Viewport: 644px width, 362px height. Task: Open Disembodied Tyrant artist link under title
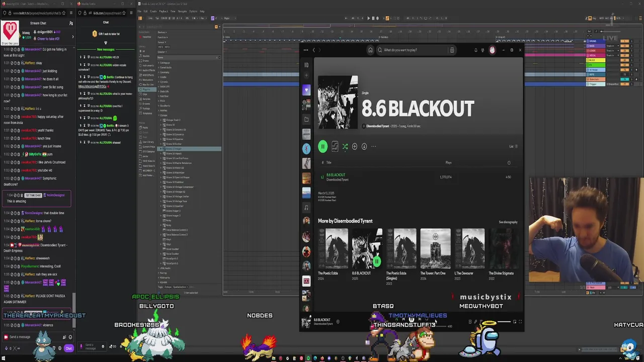click(378, 126)
